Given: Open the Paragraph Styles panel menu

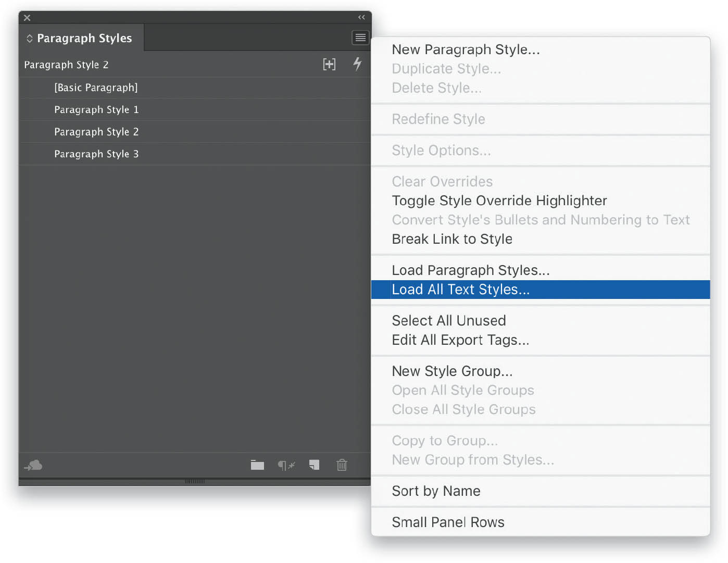Looking at the screenshot, I should (x=360, y=37).
